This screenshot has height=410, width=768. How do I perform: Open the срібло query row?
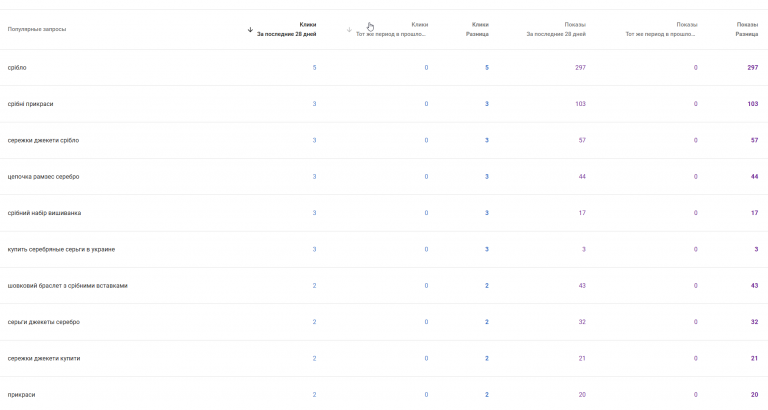coord(18,67)
